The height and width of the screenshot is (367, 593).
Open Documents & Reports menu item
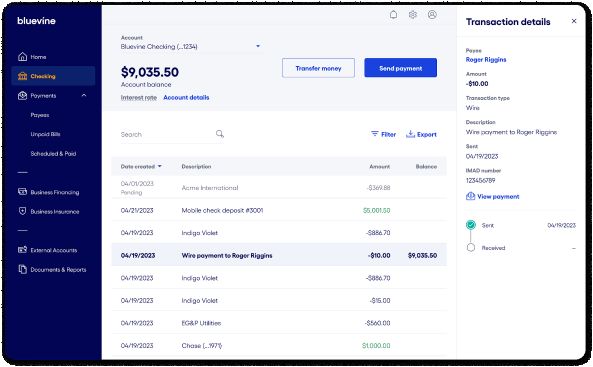(58, 269)
